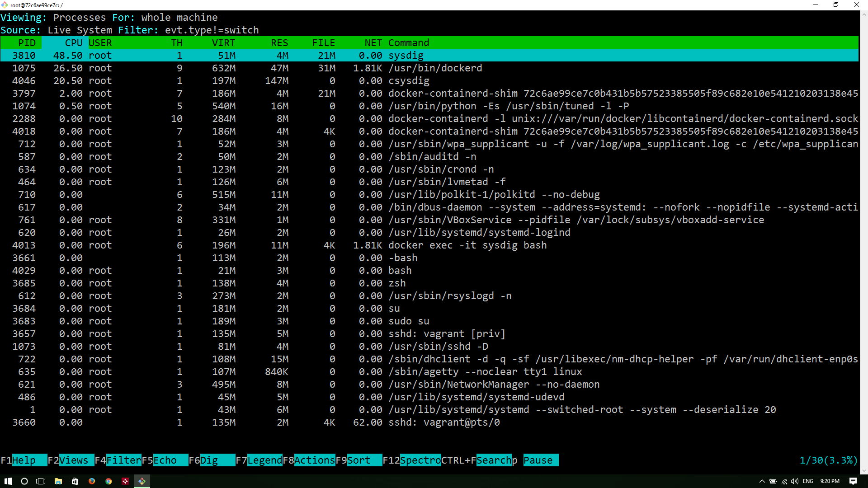Select the /sbin/auditd -n row

pos(429,156)
